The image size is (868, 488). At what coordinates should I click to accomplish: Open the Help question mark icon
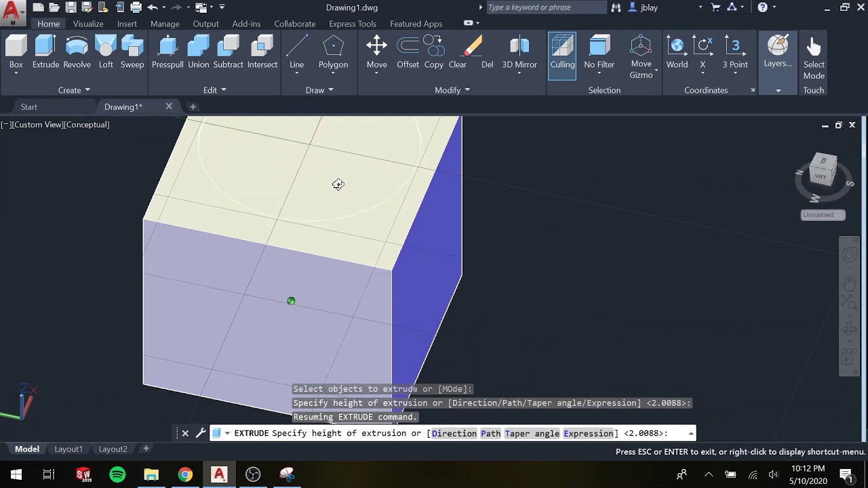coord(763,7)
